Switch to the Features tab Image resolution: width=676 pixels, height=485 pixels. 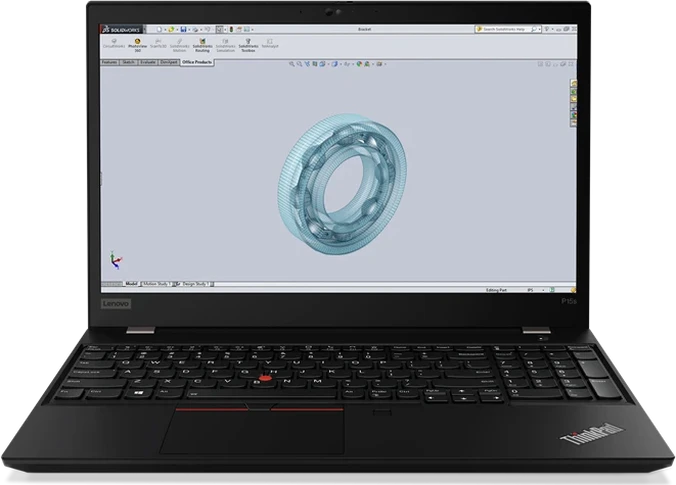point(111,61)
